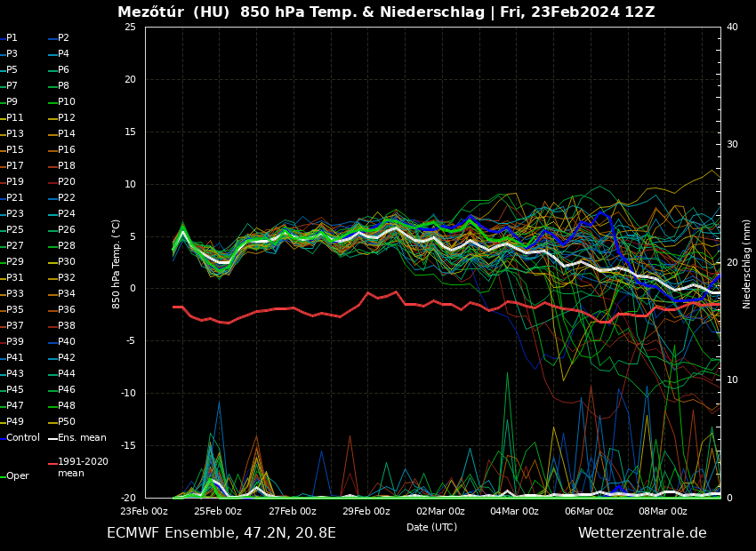
Task: Click the 29Feb 00z date tick
Action: pyautogui.click(x=366, y=511)
